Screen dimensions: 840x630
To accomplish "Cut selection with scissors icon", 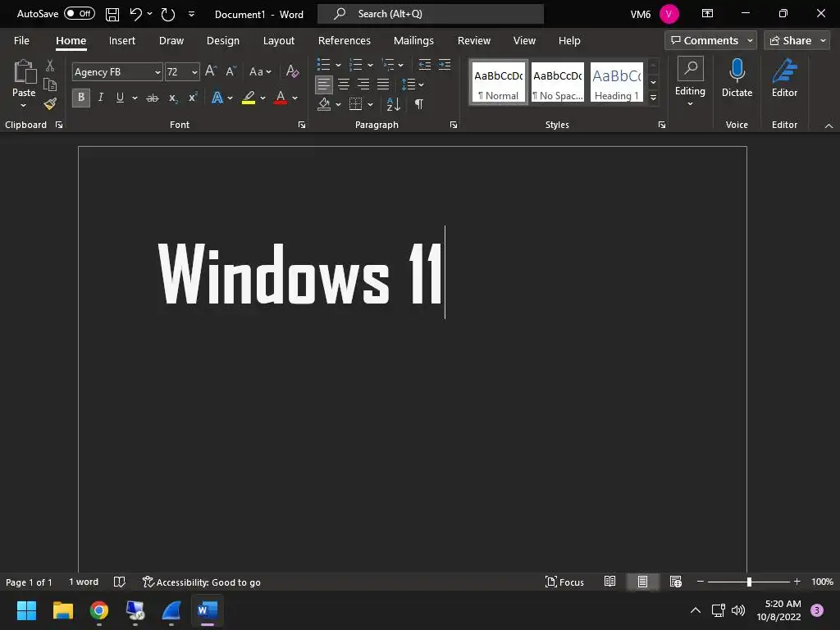I will coord(50,66).
